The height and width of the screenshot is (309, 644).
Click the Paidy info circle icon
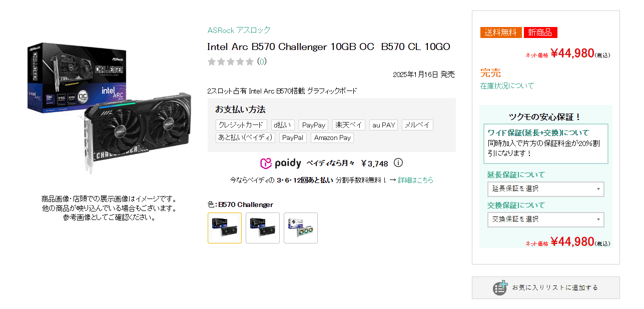point(398,163)
